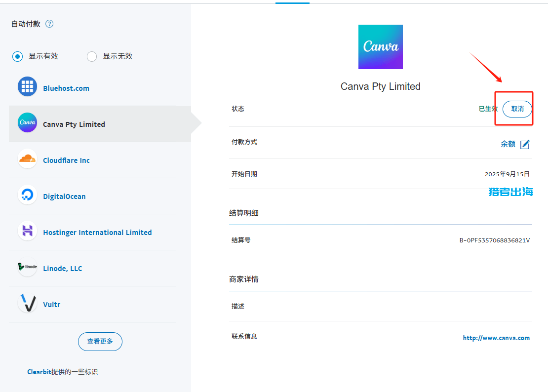548x392 pixels.
Task: Edit payment method with the pencil icon
Action: pos(525,144)
